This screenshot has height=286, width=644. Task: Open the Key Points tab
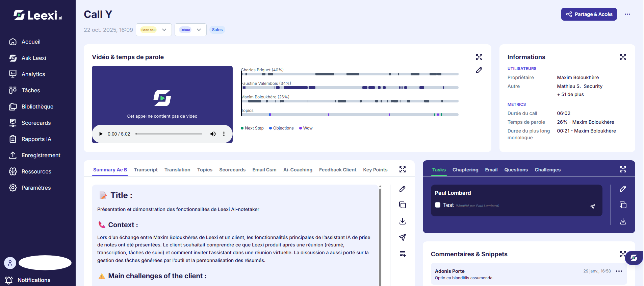[x=375, y=170]
